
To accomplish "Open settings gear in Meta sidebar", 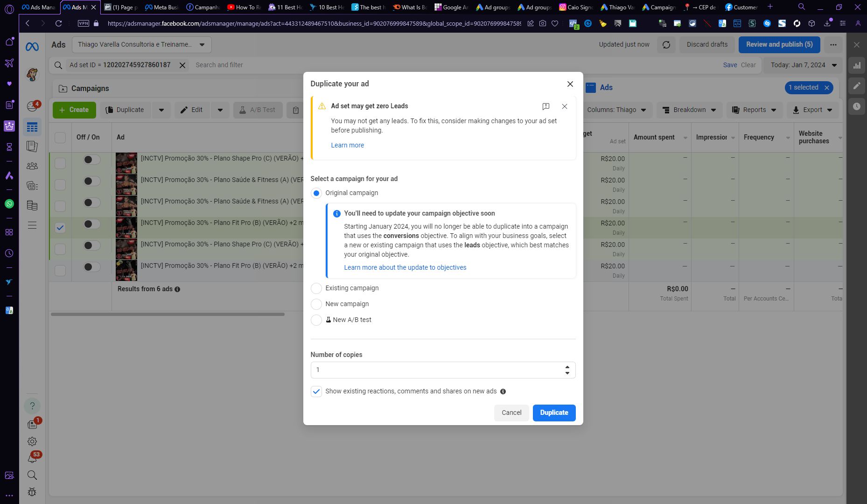I will (x=32, y=441).
